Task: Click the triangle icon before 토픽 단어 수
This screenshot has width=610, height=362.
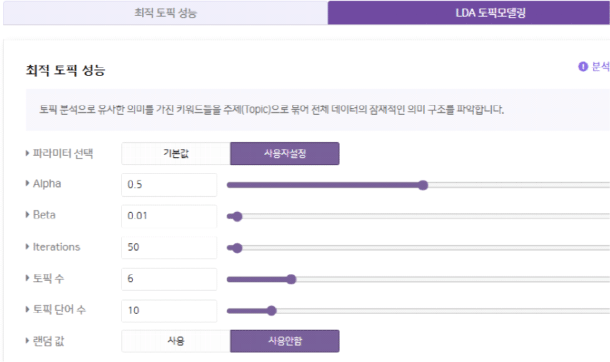Action: coord(27,310)
